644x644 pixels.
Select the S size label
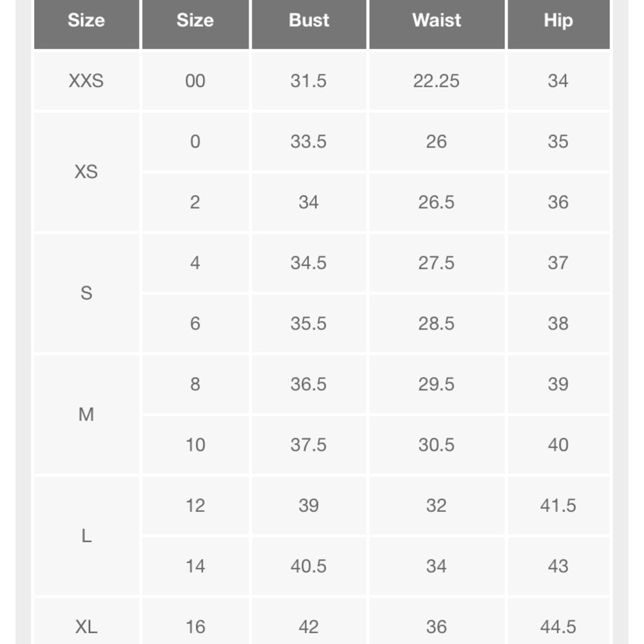coord(86,293)
